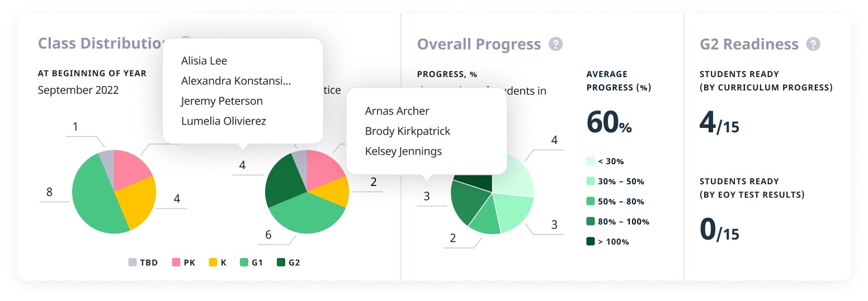
Task: Click the > 100% progress legend swatch
Action: click(x=591, y=242)
